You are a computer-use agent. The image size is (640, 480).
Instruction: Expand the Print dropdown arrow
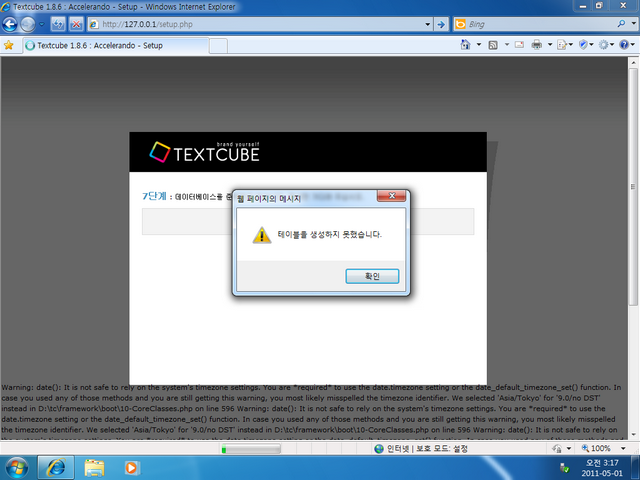pos(550,44)
